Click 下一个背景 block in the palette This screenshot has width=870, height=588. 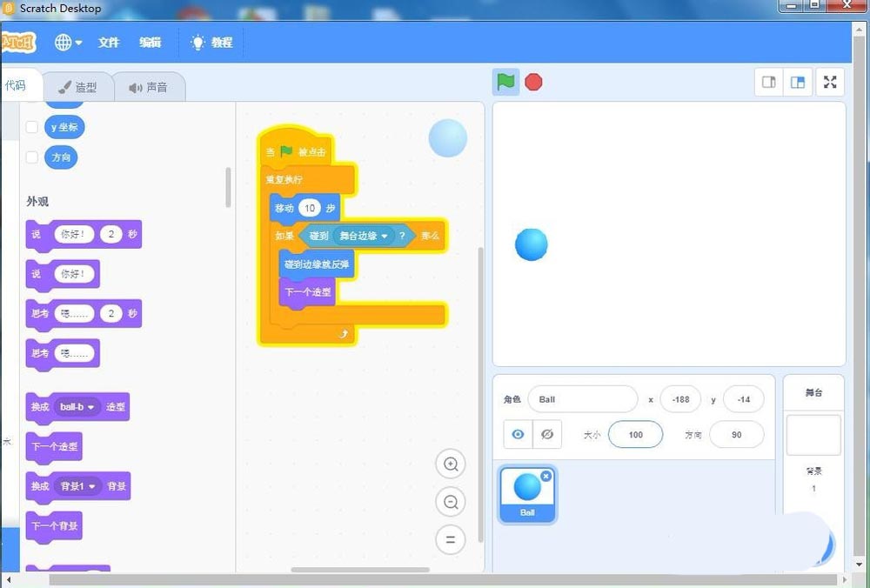pos(54,525)
